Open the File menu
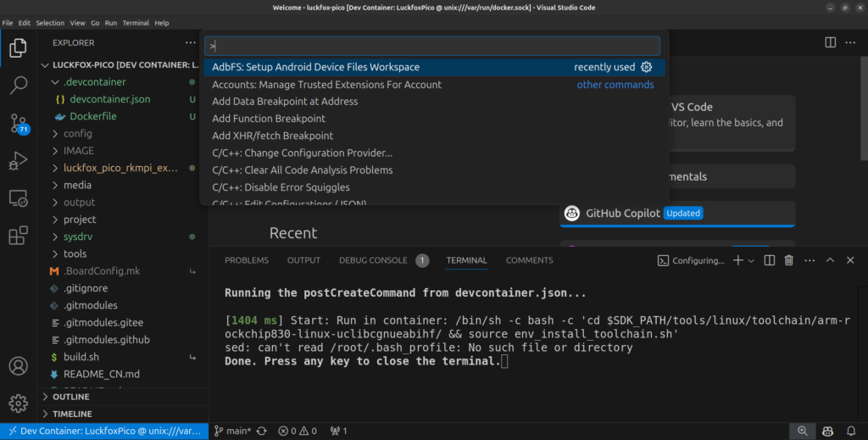Viewport: 868px width, 440px height. (7, 23)
